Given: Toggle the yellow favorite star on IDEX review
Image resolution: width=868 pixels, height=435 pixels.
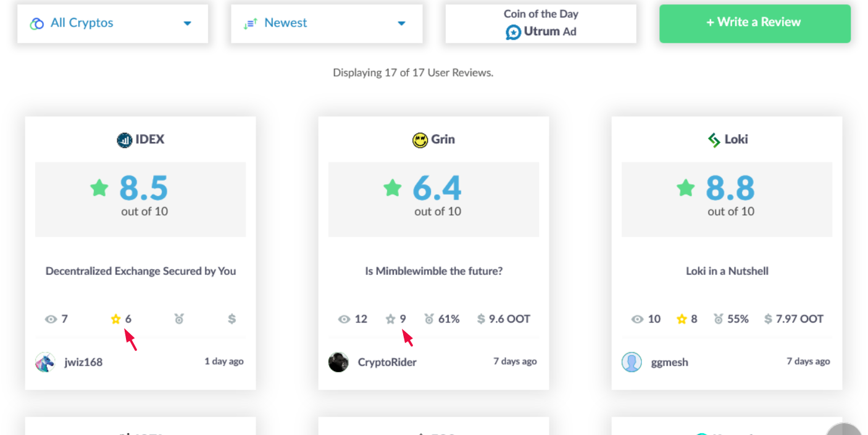Looking at the screenshot, I should click(115, 319).
